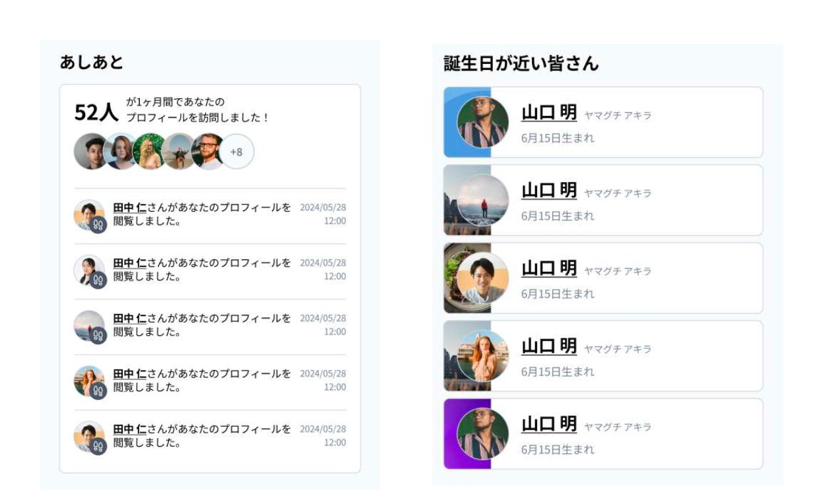Screen dimensions: 813x504
Task: Click 2024/05/28 timestamp in the seascape avatar row
Action: (x=323, y=318)
